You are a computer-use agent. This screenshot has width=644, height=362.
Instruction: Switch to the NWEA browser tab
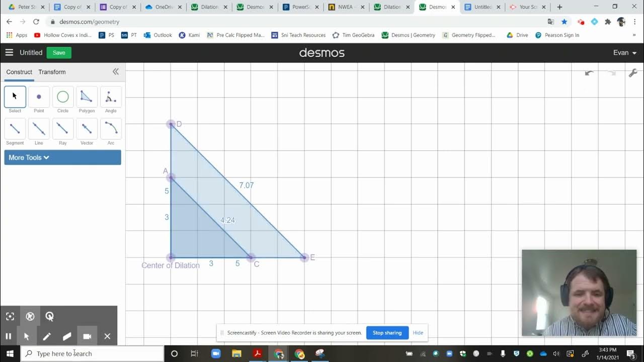(346, 7)
